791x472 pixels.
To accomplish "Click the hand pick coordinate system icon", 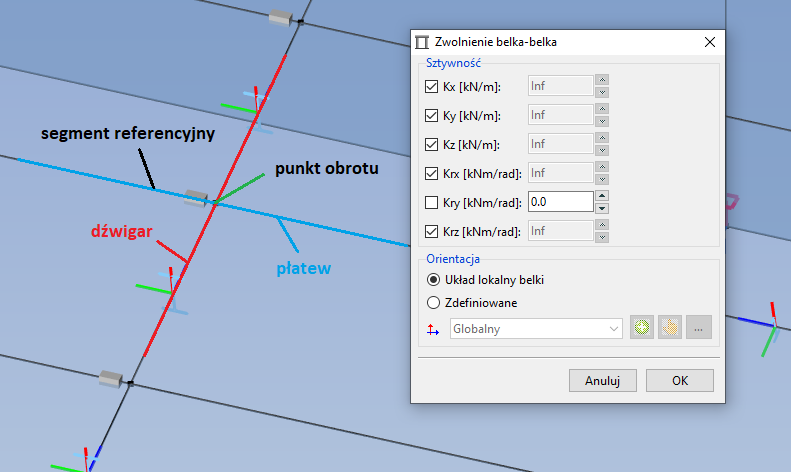I will coord(670,328).
